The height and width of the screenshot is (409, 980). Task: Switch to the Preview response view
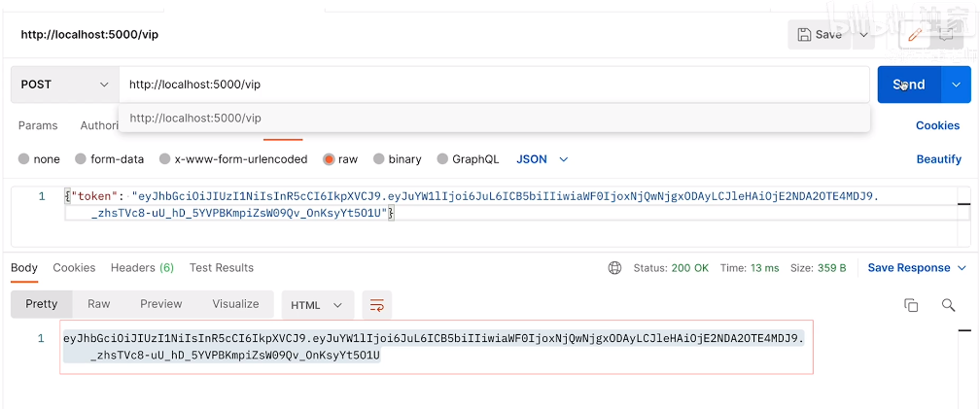click(161, 304)
